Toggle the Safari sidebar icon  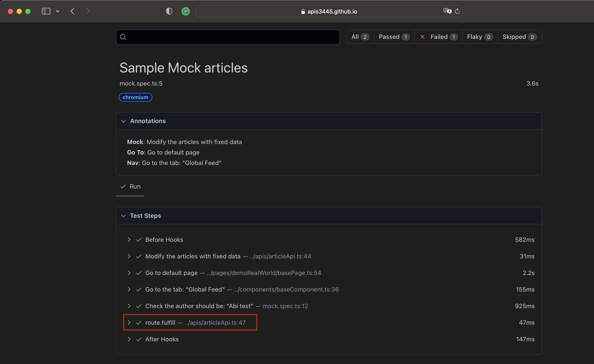(46, 11)
